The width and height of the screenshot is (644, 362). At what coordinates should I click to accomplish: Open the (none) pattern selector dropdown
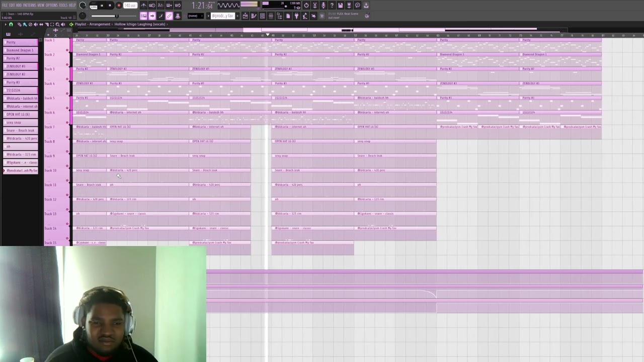196,16
